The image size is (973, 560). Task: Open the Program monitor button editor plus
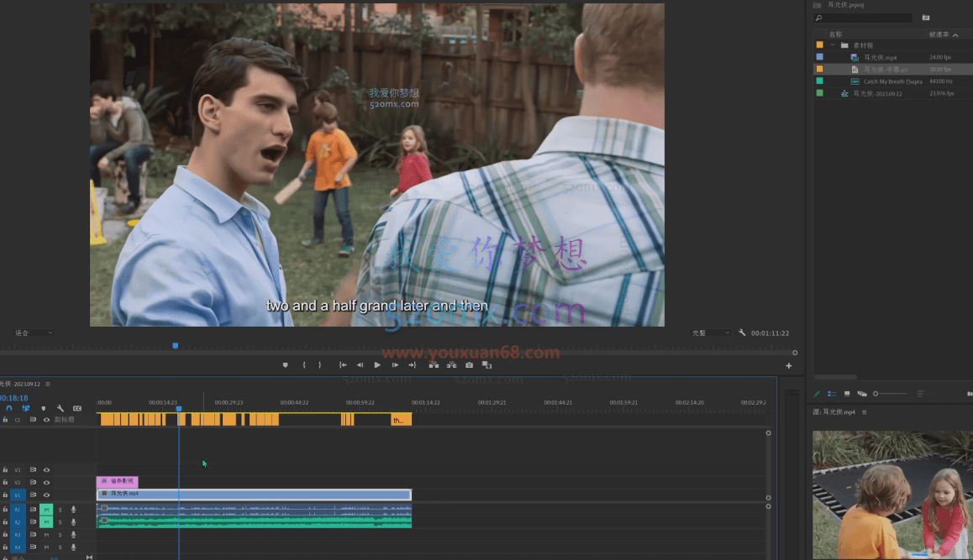coord(789,366)
